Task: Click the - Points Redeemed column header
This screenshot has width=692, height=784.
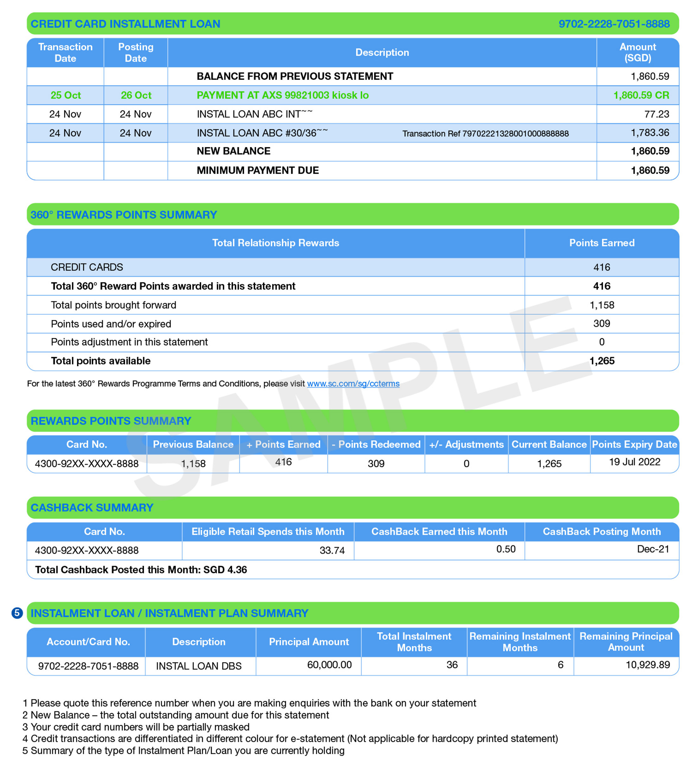Action: click(376, 444)
